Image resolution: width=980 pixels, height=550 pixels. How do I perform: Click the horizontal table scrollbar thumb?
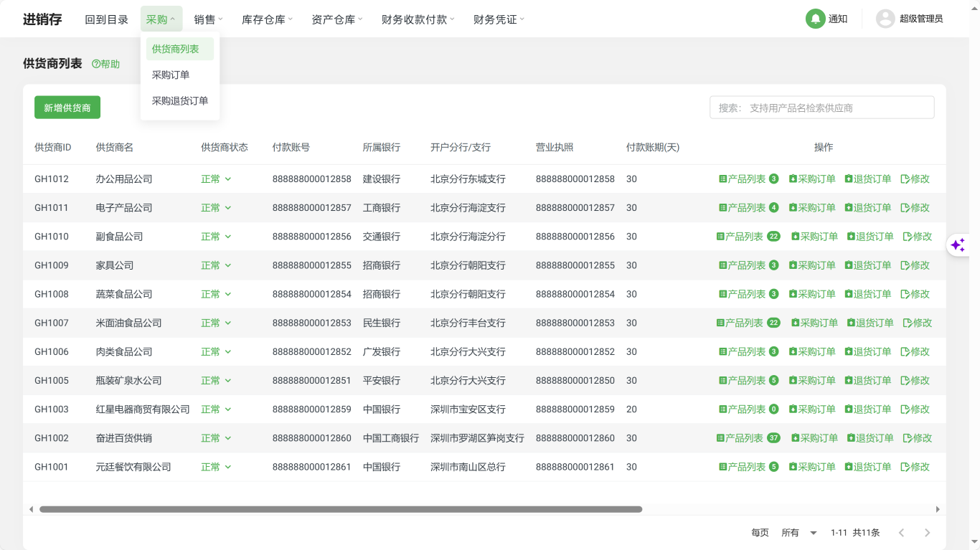341,509
